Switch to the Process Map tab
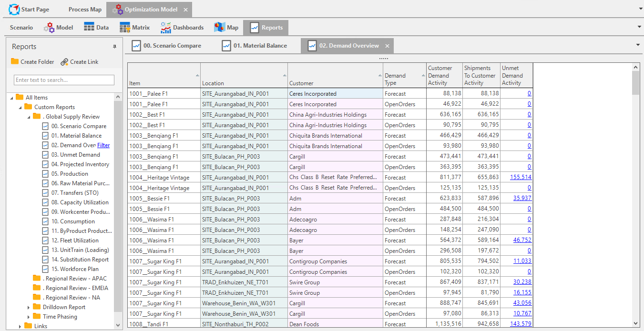The width and height of the screenshot is (644, 331). pos(85,10)
